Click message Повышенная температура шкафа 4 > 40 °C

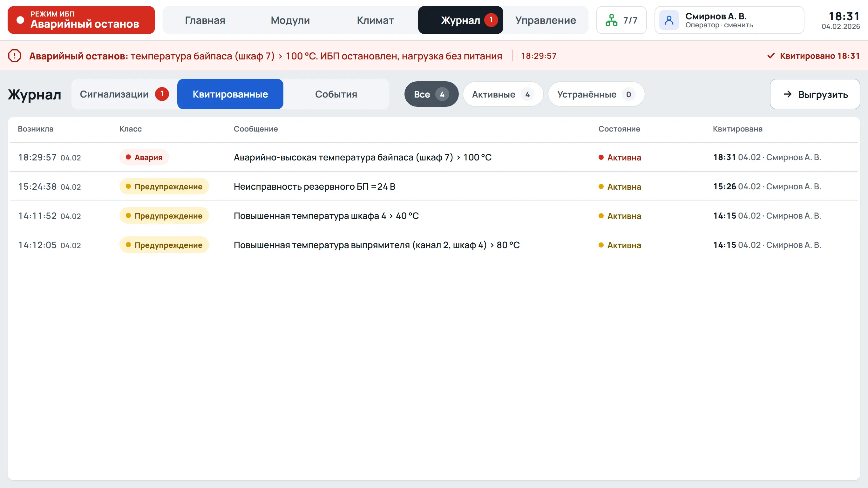326,216
